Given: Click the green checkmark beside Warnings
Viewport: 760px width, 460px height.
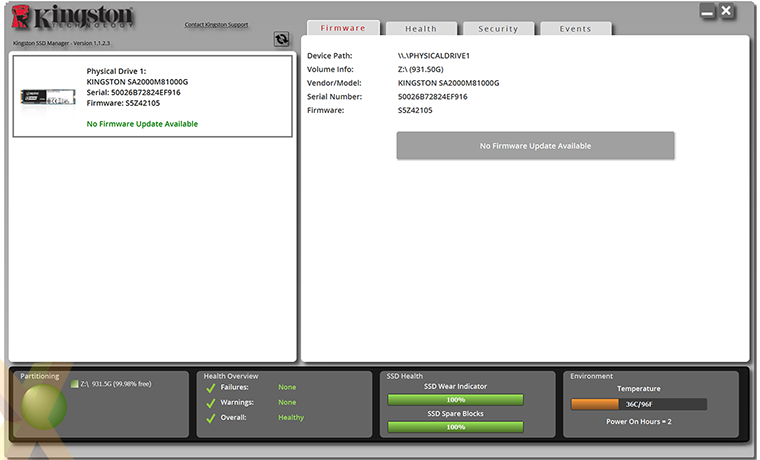Looking at the screenshot, I should pyautogui.click(x=211, y=403).
